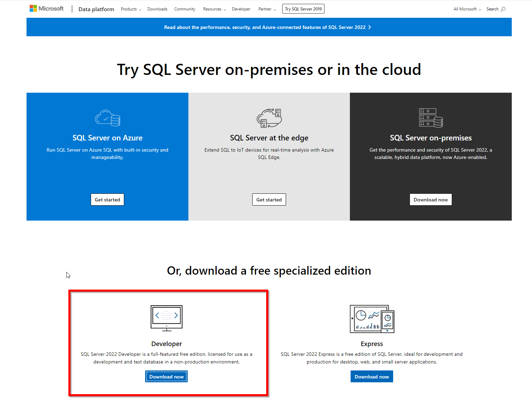Open the All Microsoft dropdown
Image resolution: width=532 pixels, height=406 pixels.
(467, 9)
